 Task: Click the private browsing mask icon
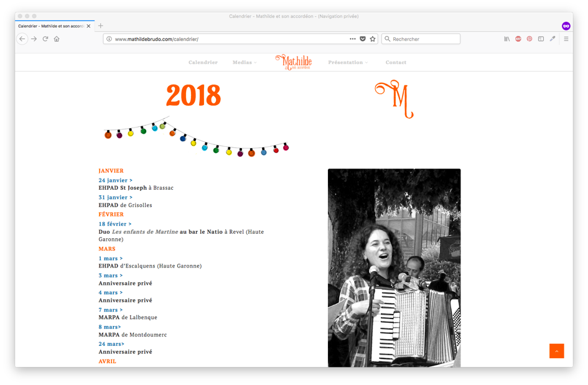(566, 26)
